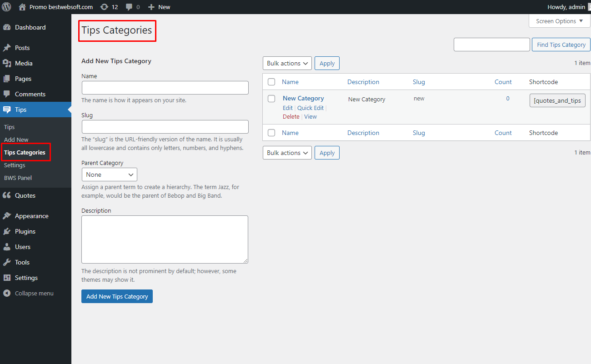Click the WordPress logo icon
Image resolution: width=591 pixels, height=364 pixels.
(x=7, y=7)
